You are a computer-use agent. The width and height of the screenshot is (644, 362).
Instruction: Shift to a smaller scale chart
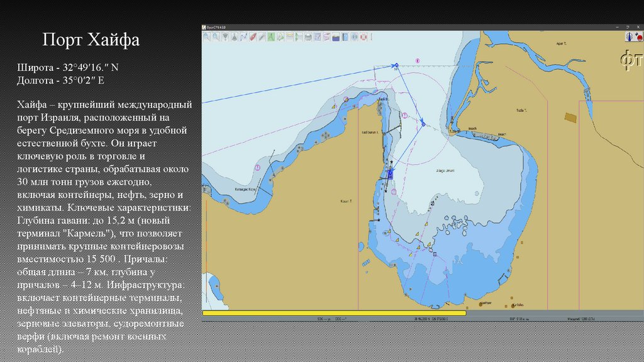234,37
